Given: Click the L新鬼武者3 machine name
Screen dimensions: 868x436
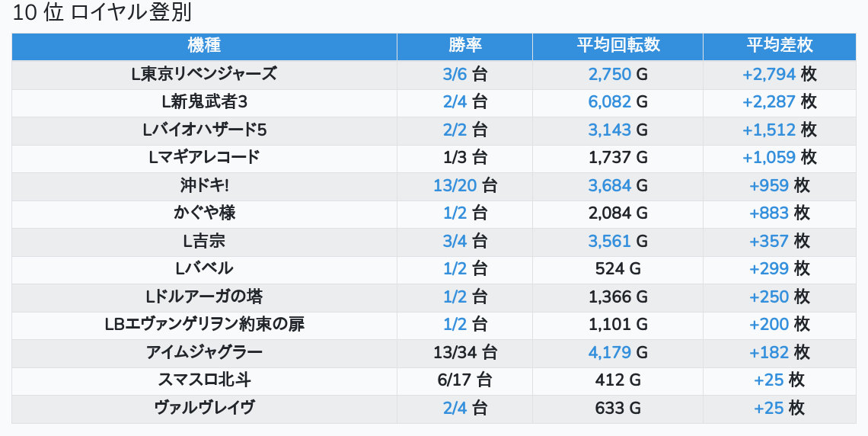Looking at the screenshot, I should coord(204,102).
